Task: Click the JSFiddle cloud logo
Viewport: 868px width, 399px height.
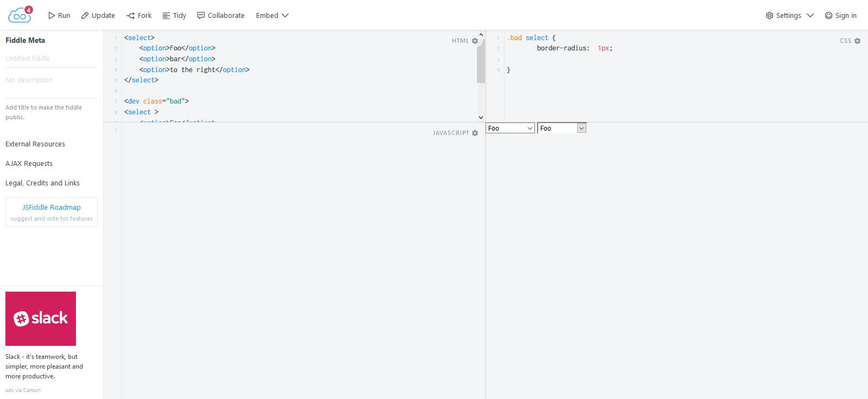Action: (20, 15)
